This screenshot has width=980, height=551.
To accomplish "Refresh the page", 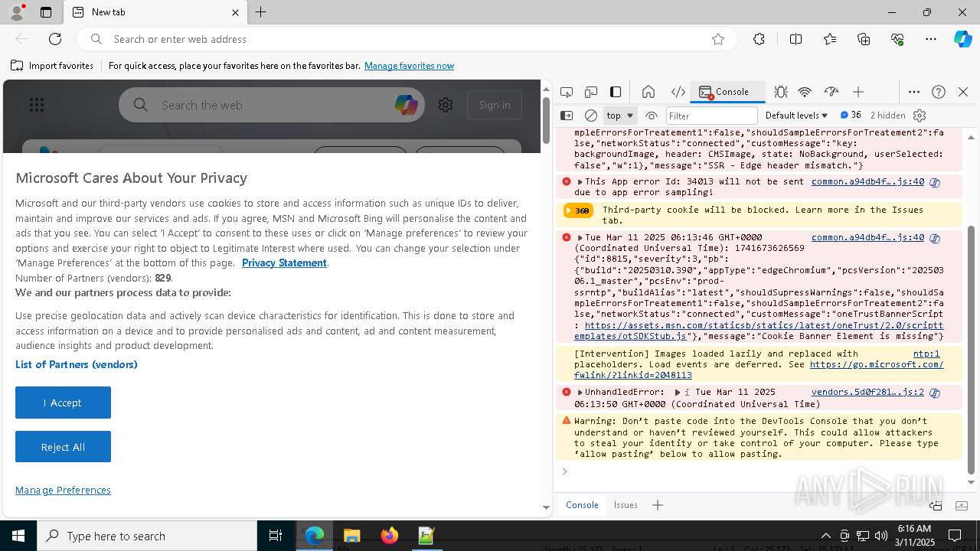I will pyautogui.click(x=55, y=39).
